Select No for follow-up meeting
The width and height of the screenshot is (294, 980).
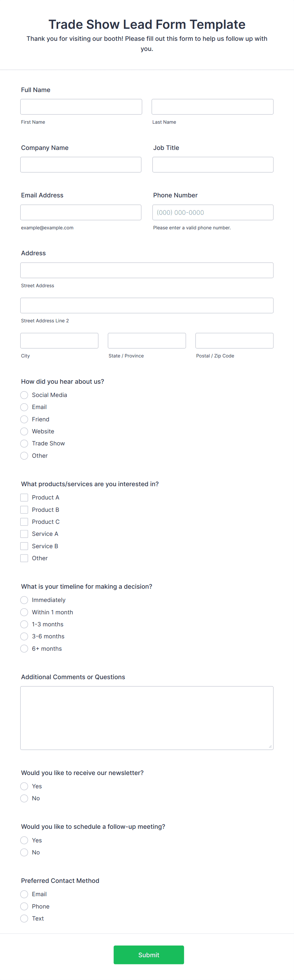[x=24, y=852]
